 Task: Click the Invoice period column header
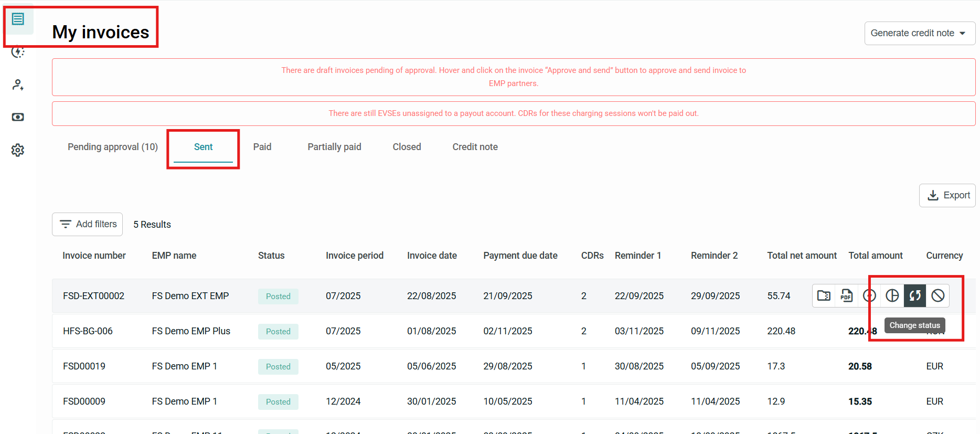click(355, 256)
